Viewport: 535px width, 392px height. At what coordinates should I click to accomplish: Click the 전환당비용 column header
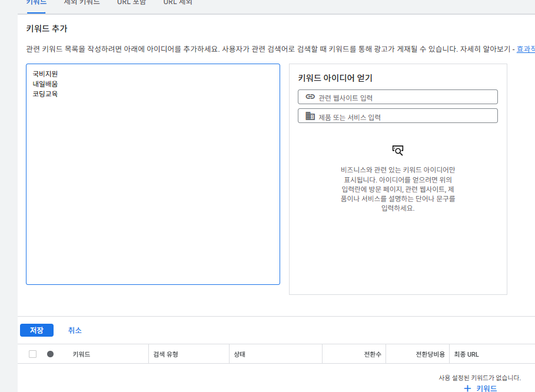point(428,354)
